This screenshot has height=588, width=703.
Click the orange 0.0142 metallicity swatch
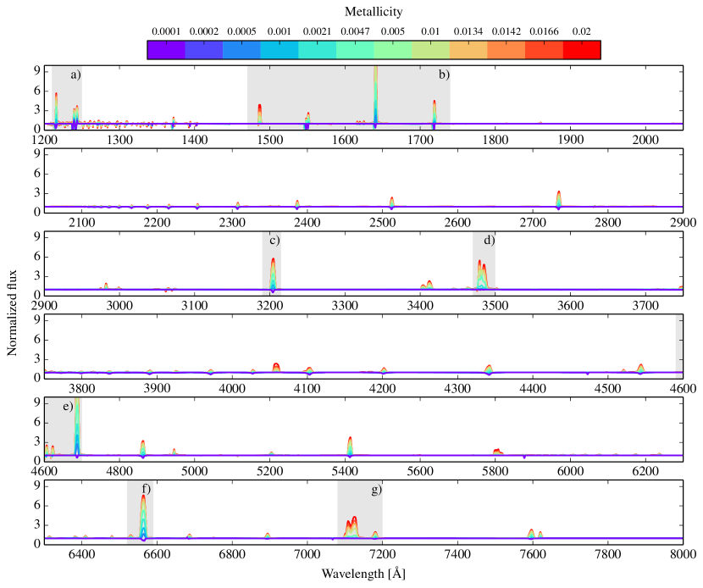click(x=506, y=50)
